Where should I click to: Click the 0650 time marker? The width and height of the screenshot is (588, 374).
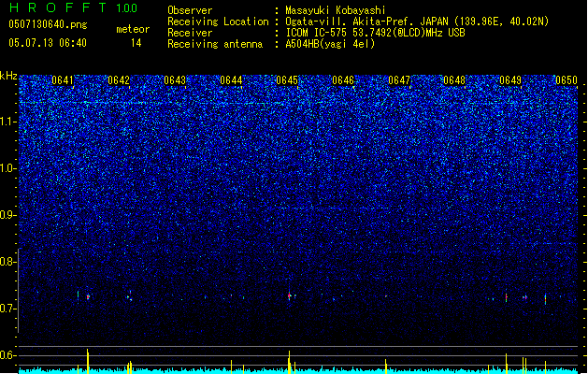(x=566, y=80)
